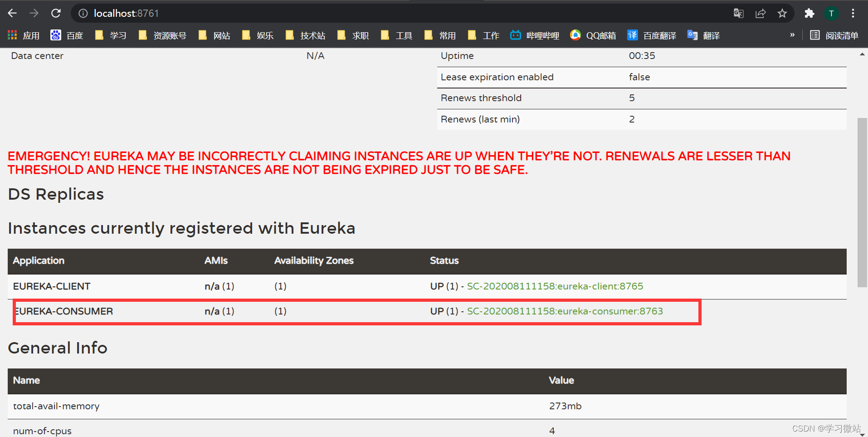Viewport: 868px width, 437px height.
Task: Click the General Info heading
Action: pos(58,348)
